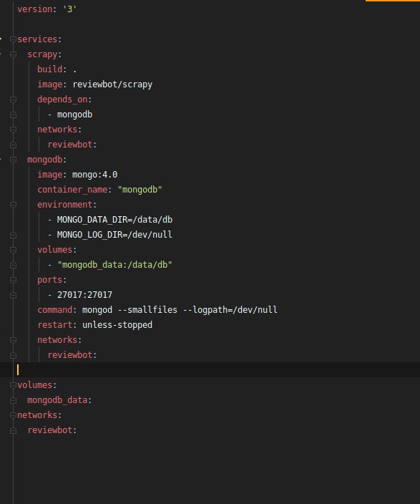Click the 'command:' key
Image resolution: width=420 pixels, height=504 pixels.
57,310
